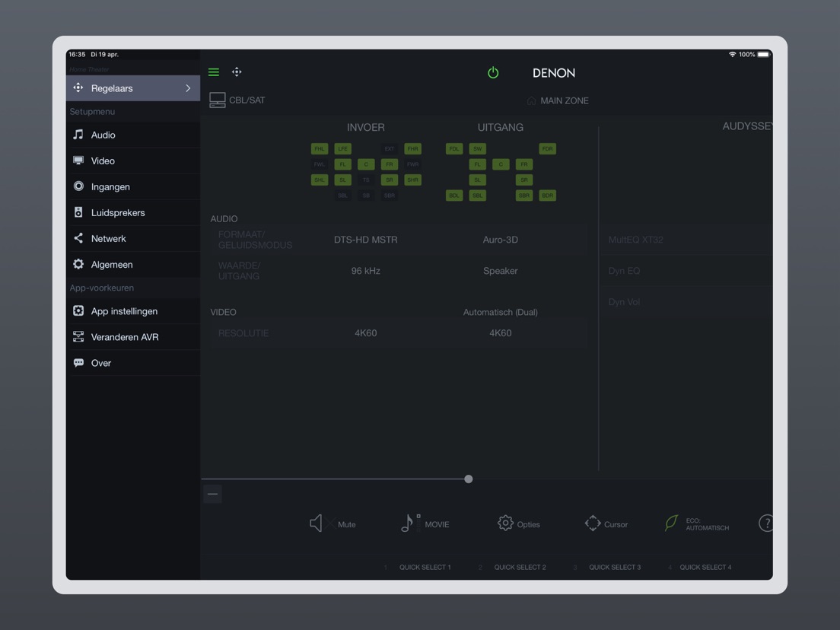Open the Cursor control button
Viewport: 840px width, 630px height.
click(x=606, y=523)
